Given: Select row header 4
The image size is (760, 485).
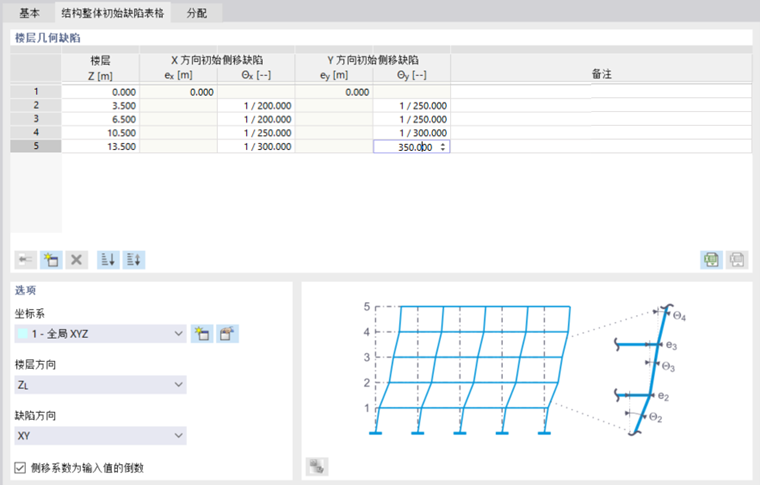Looking at the screenshot, I should (x=36, y=132).
